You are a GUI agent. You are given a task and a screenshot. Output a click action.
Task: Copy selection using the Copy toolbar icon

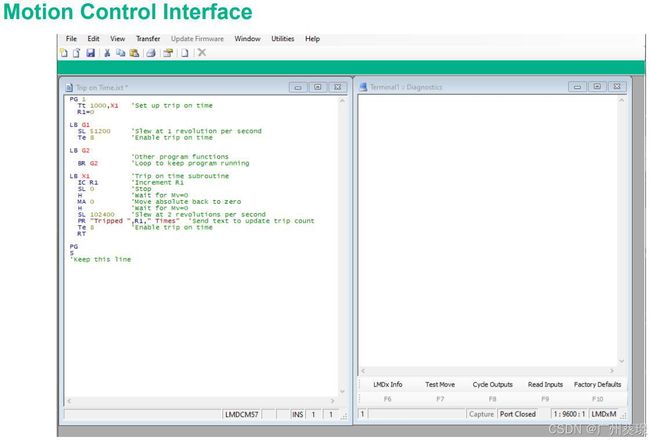pyautogui.click(x=120, y=53)
